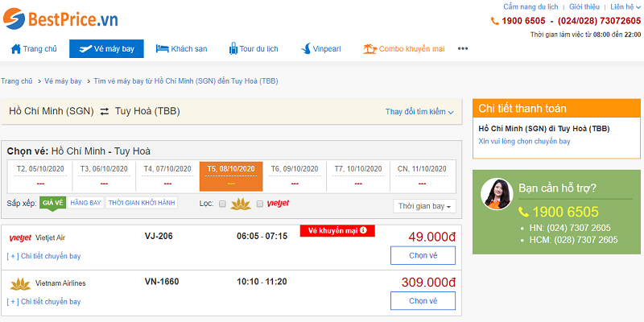Open Combo khuyến mại menu

click(x=404, y=49)
